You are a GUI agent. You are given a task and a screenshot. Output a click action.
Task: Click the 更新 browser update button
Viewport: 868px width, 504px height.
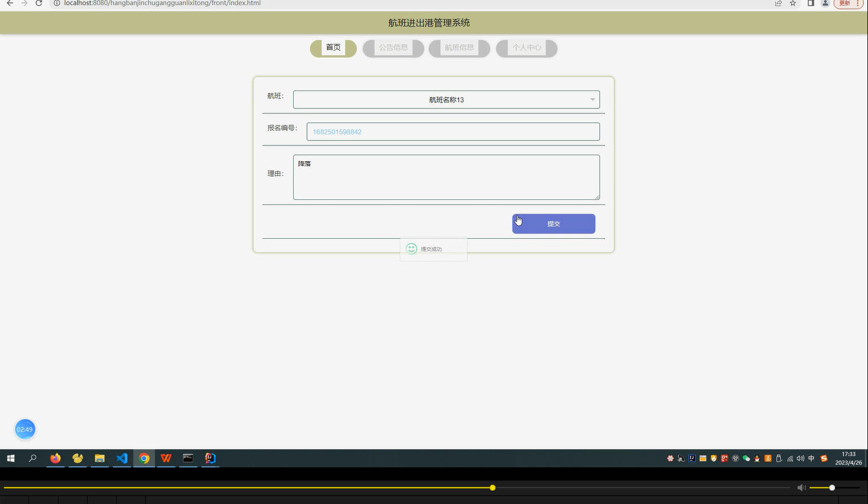point(849,3)
